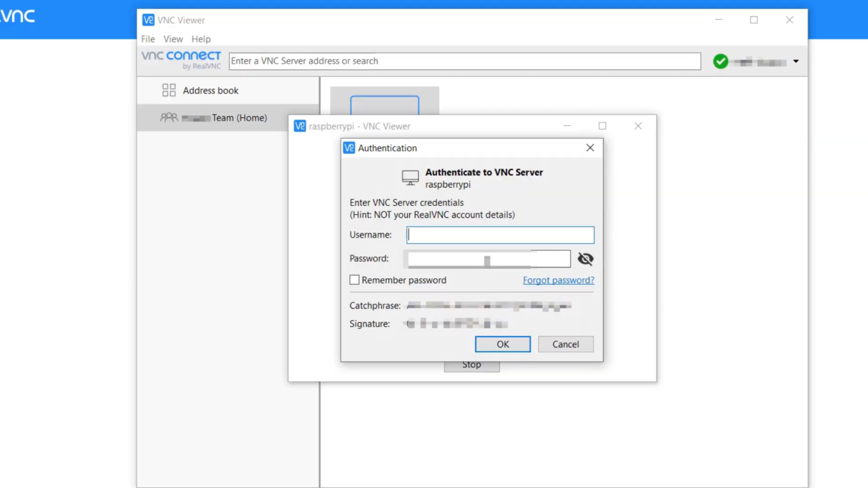The height and width of the screenshot is (488, 868).
Task: Click the green signed-in status checkmark
Action: 721,61
